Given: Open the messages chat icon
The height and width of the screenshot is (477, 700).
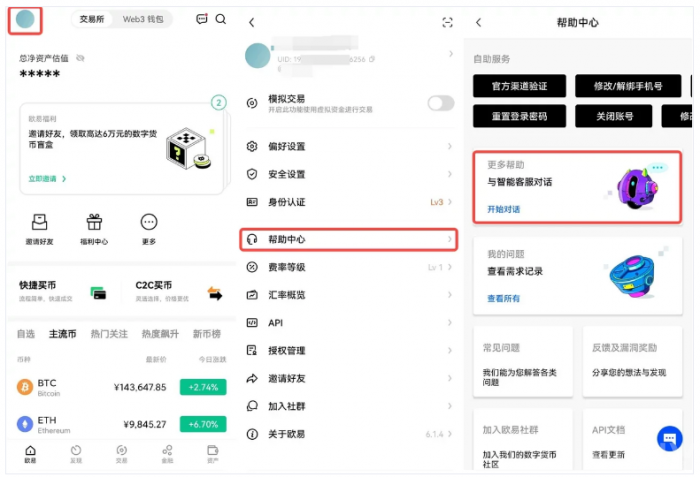Looking at the screenshot, I should click(202, 19).
